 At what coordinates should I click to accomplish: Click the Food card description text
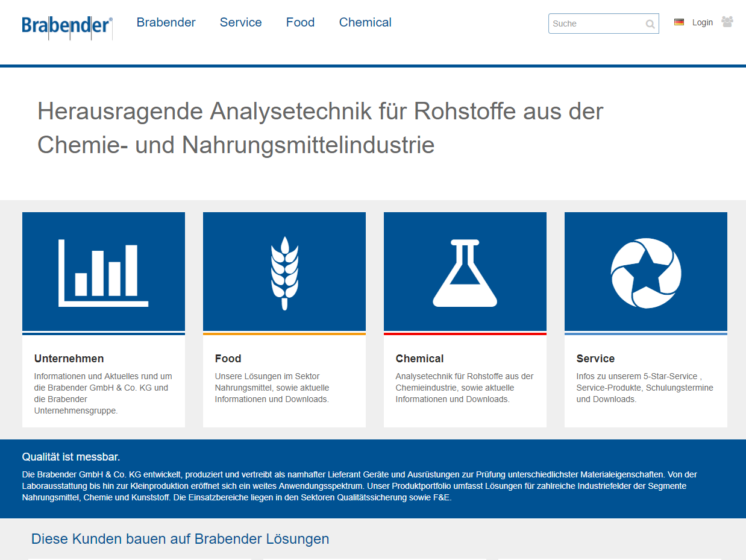coord(272,388)
